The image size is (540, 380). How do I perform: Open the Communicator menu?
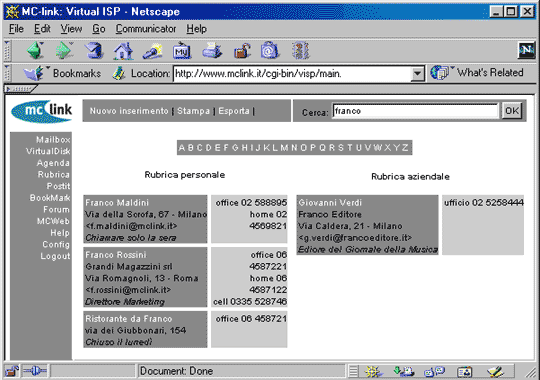[x=146, y=29]
